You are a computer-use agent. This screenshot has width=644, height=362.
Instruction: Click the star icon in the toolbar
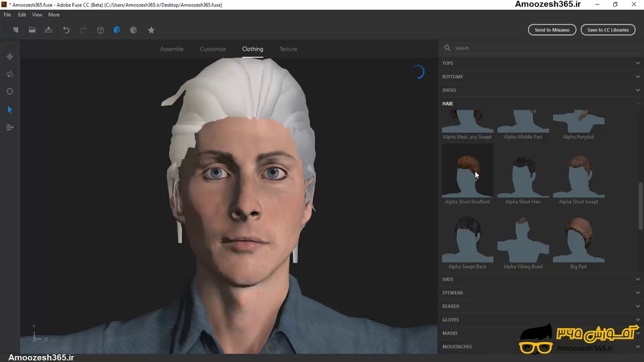point(151,30)
